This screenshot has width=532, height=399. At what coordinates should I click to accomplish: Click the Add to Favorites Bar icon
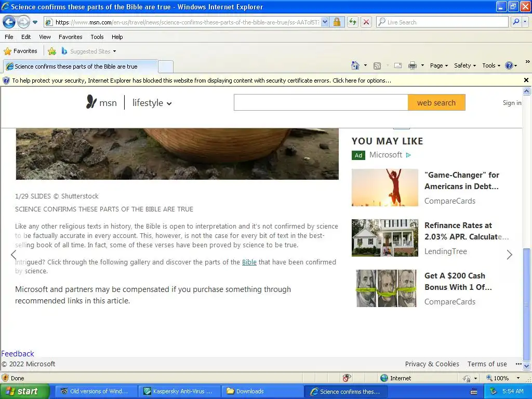(x=52, y=51)
